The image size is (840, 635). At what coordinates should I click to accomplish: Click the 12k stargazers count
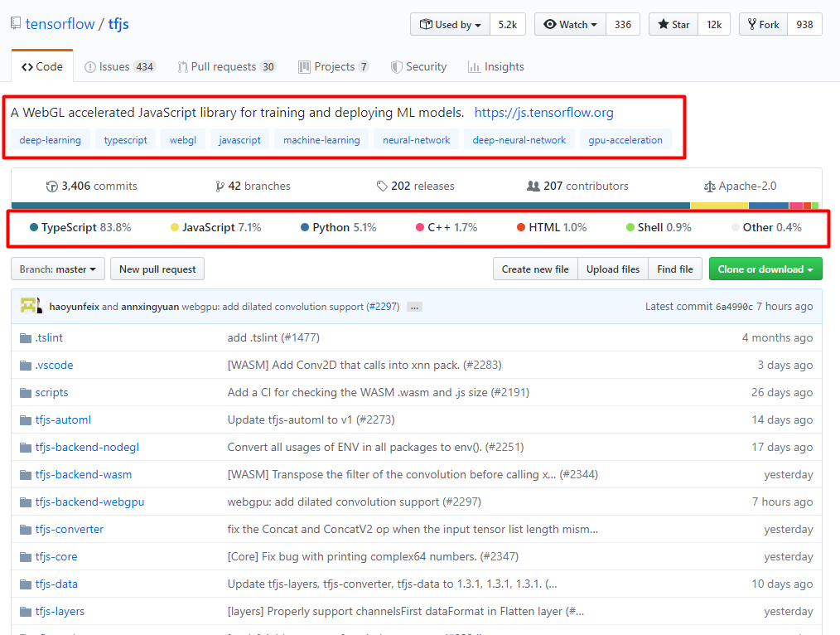714,25
